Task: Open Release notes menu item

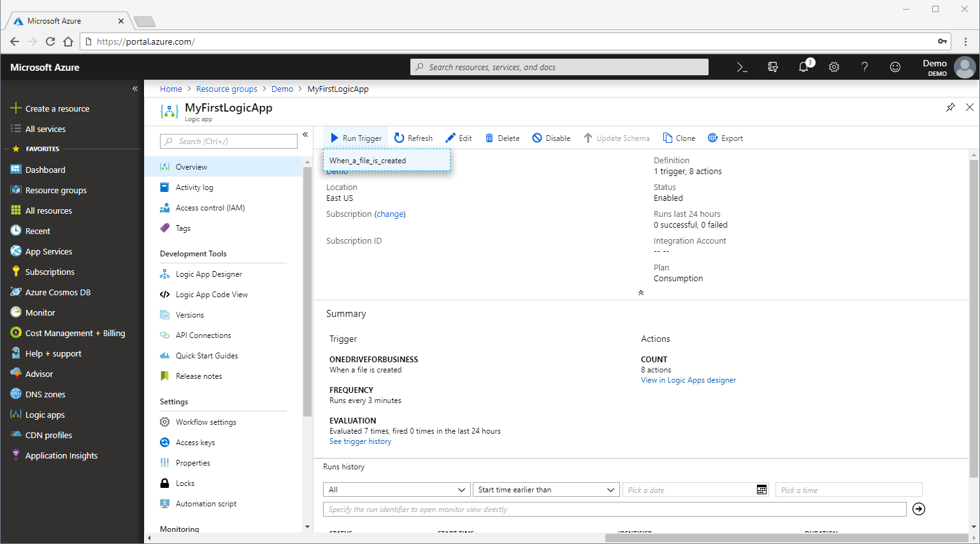Action: [x=223, y=376]
